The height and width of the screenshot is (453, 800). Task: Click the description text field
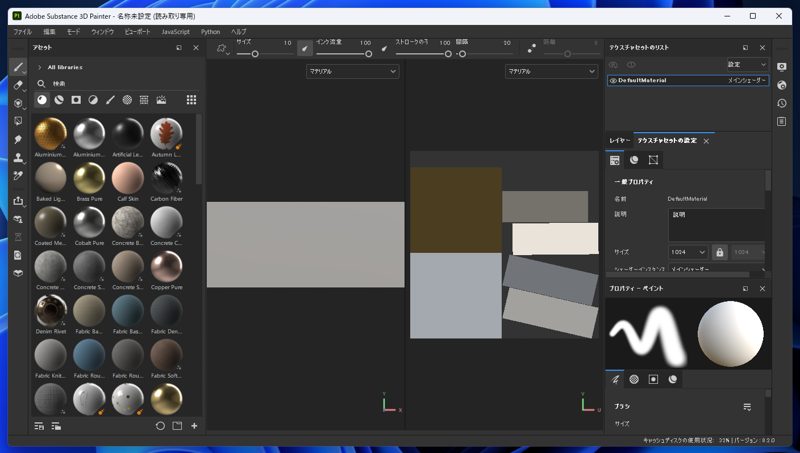(717, 225)
